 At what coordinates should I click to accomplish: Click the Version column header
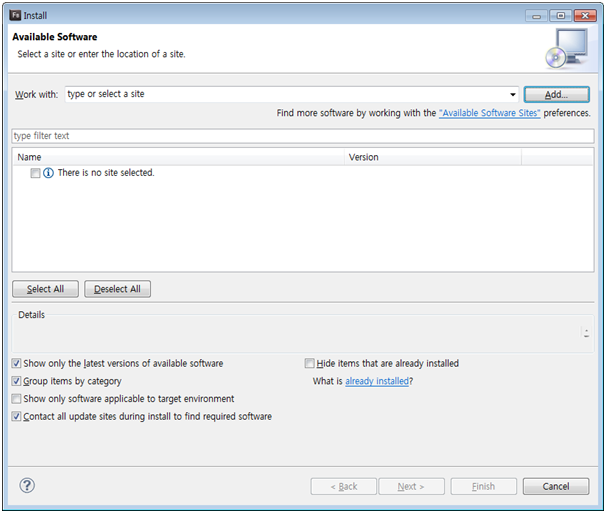(432, 157)
